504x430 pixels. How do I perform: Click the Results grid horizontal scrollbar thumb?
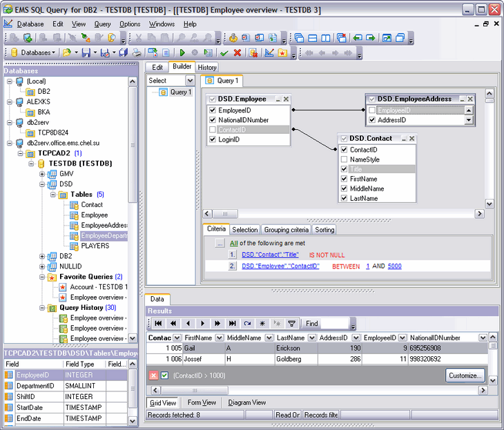tap(195, 390)
